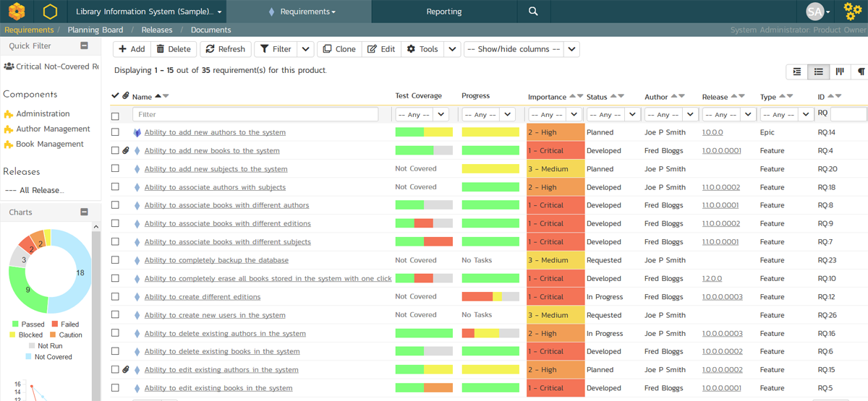Click the orange cube logo icon

17,12
